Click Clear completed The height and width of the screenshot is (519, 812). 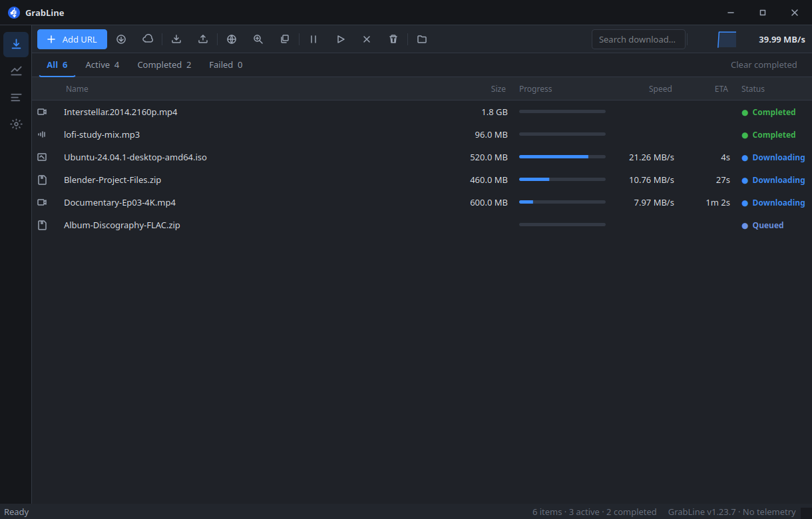763,65
